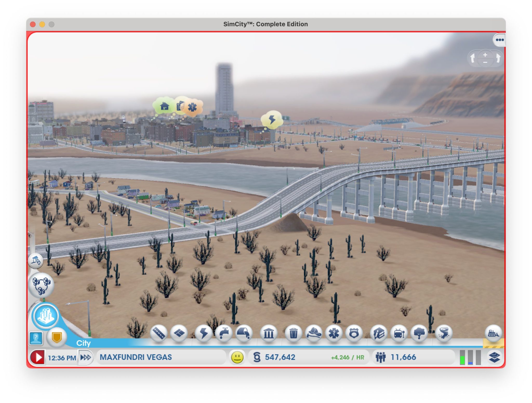Click the City tab label
532x403 pixels.
pos(83,343)
